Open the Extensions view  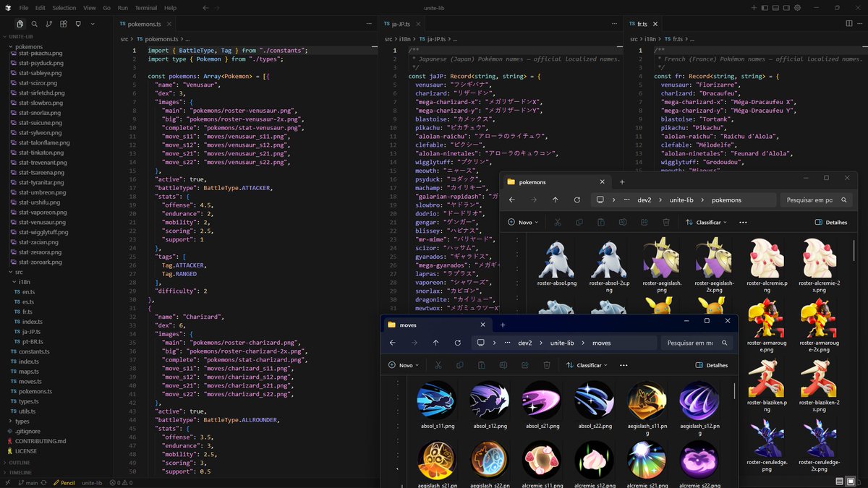coord(64,24)
